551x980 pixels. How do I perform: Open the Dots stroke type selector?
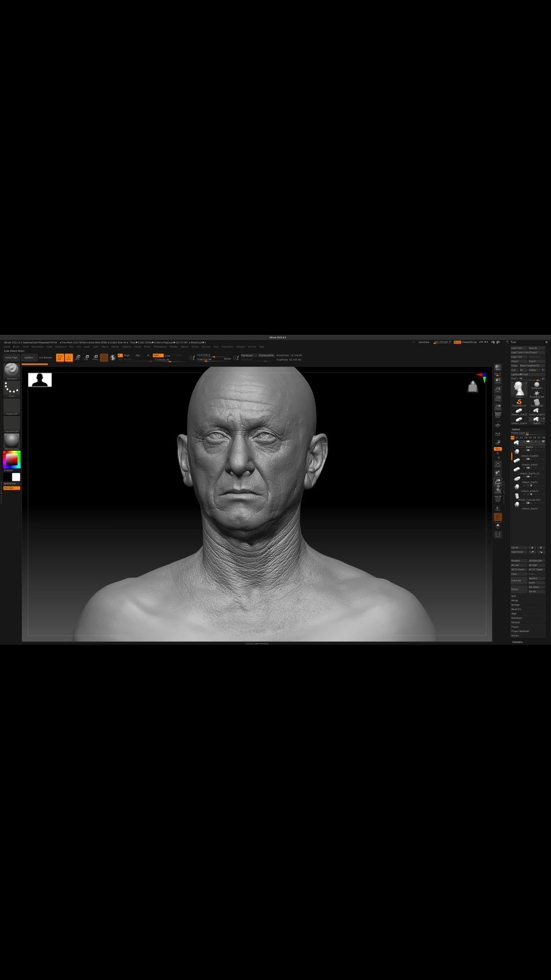[x=11, y=388]
